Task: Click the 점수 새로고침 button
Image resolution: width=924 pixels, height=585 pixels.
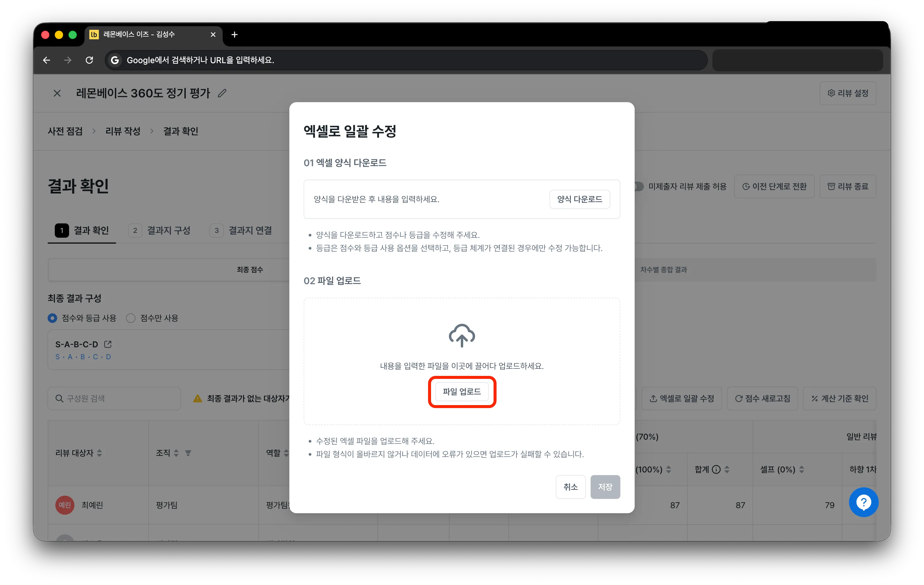Action: click(x=762, y=398)
